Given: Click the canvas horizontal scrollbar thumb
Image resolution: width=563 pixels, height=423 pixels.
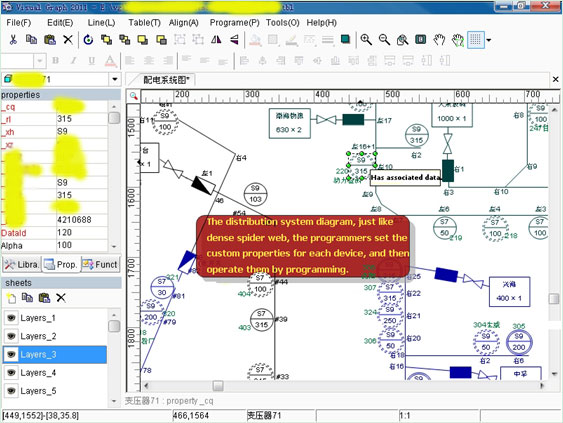Looking at the screenshot, I should [218, 386].
